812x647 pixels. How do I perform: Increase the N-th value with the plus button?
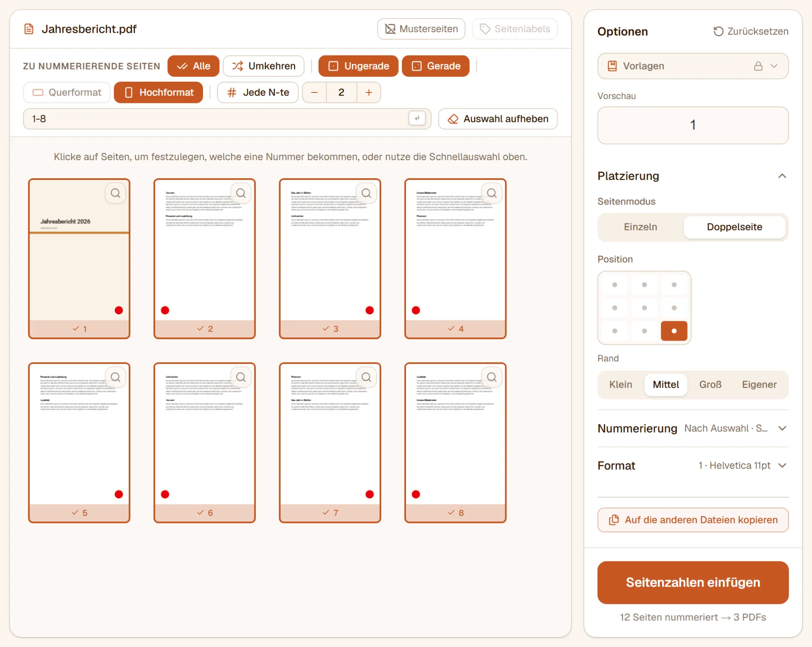click(369, 92)
